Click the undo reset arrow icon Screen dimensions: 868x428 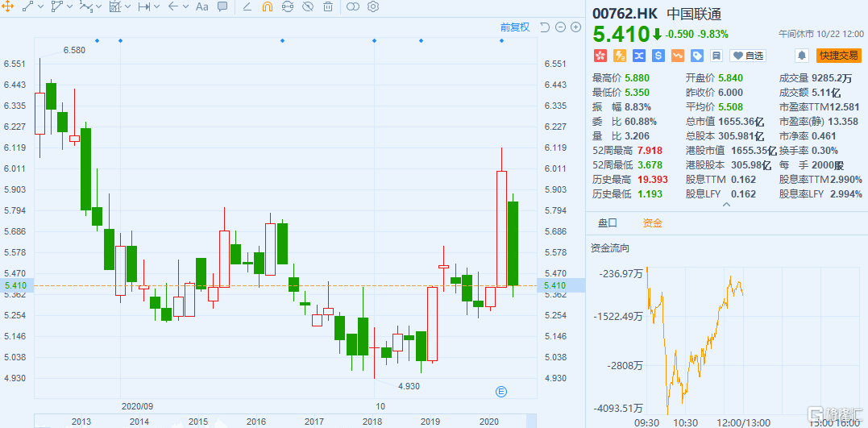tap(545, 27)
